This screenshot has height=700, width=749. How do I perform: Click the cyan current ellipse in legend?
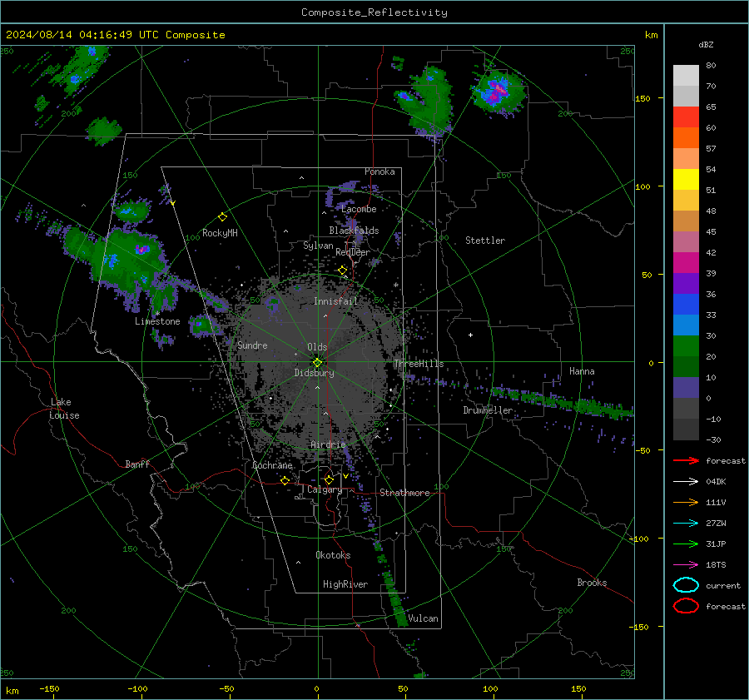686,585
